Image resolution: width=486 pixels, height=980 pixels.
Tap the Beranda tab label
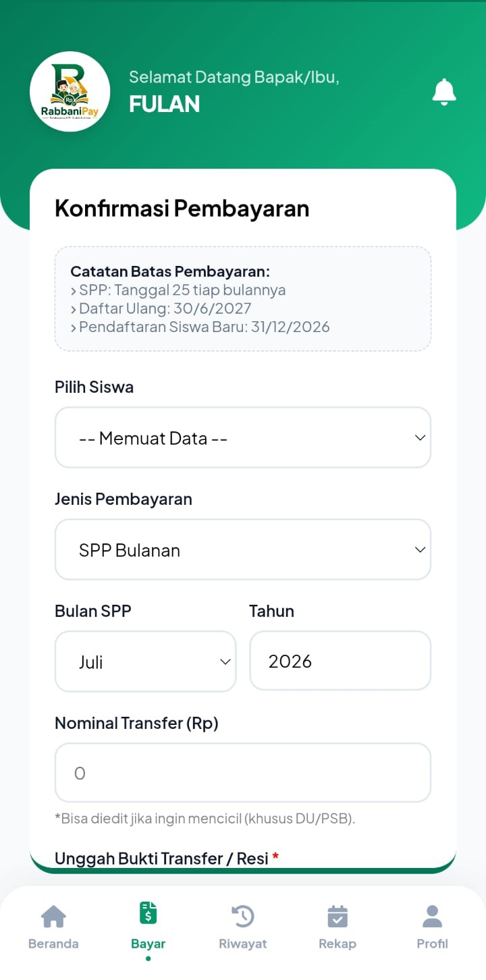pyautogui.click(x=53, y=944)
